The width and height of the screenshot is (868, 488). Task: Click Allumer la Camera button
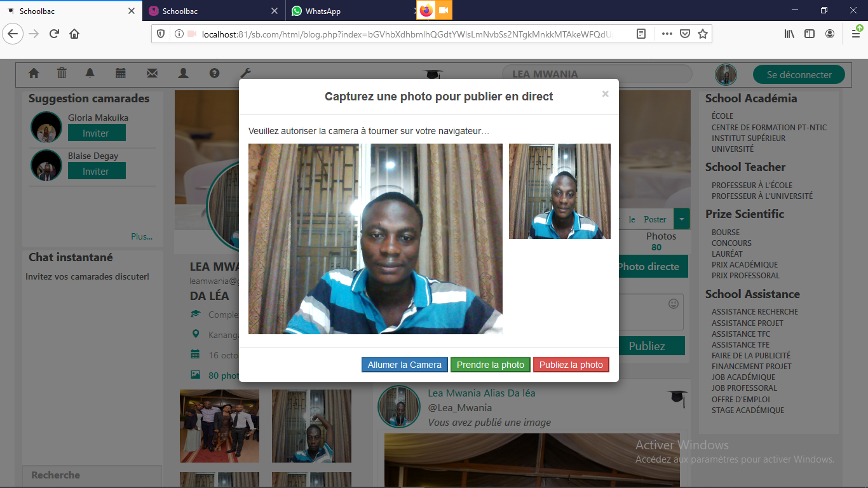404,365
